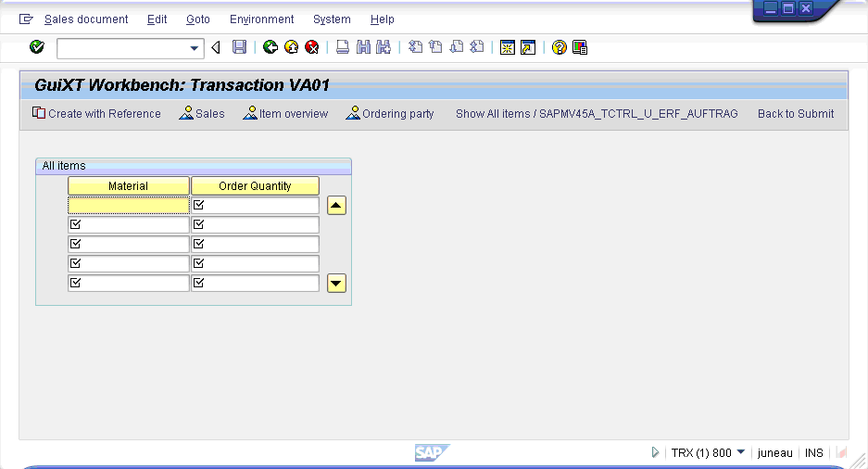Click the last-row Material field
This screenshot has height=469, width=868.
click(129, 283)
